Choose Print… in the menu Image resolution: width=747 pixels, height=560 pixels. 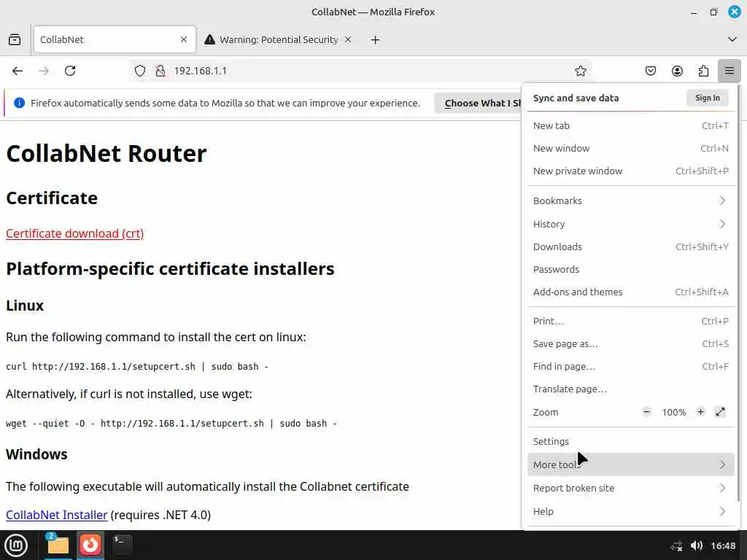coord(631,321)
